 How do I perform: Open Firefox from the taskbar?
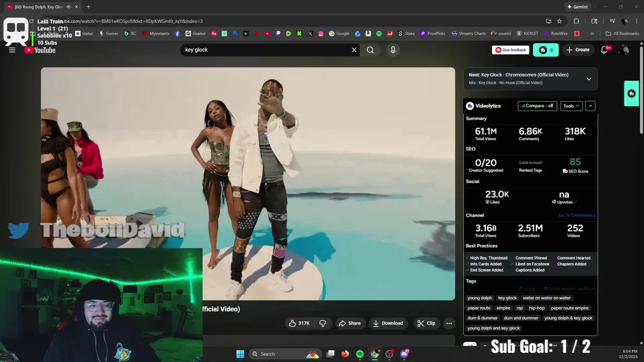(x=345, y=354)
